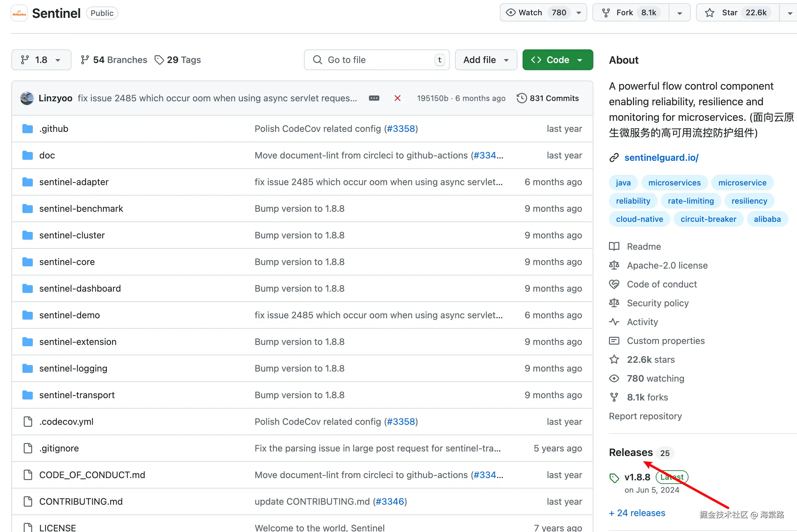Click Linzyoo's avatar in commit bar
Viewport: 797px width, 532px height.
click(27, 98)
